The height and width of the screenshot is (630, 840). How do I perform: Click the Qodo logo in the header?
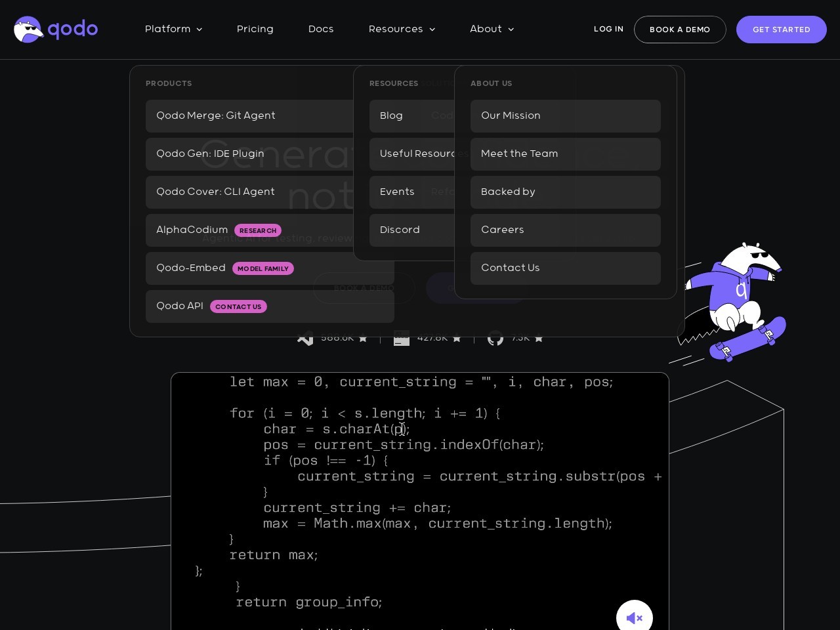(56, 30)
